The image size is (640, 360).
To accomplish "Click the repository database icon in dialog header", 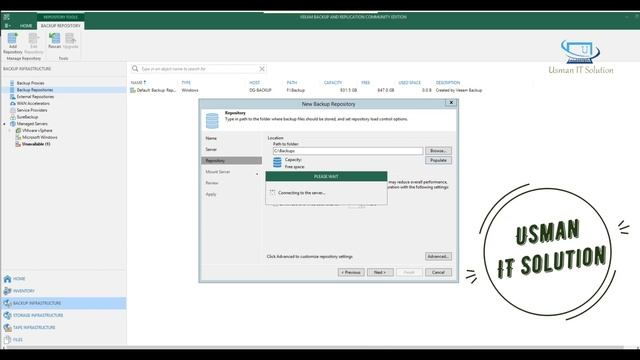I will tap(212, 121).
